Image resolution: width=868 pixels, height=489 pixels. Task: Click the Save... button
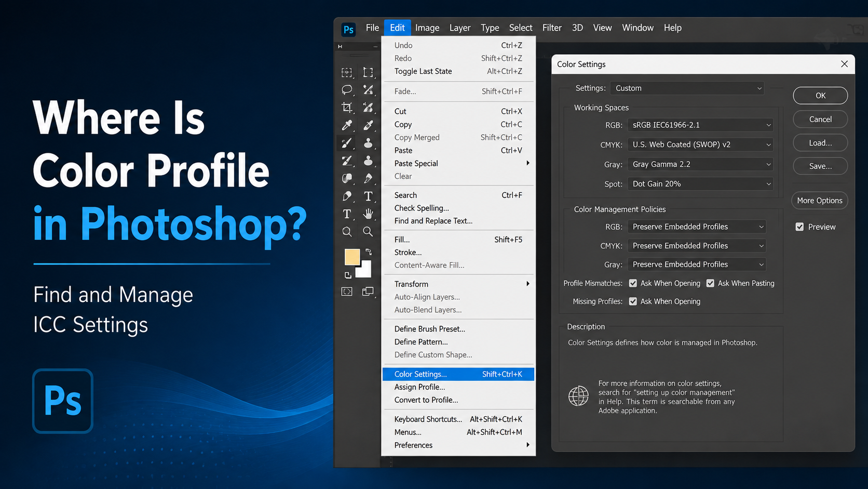[x=820, y=166]
